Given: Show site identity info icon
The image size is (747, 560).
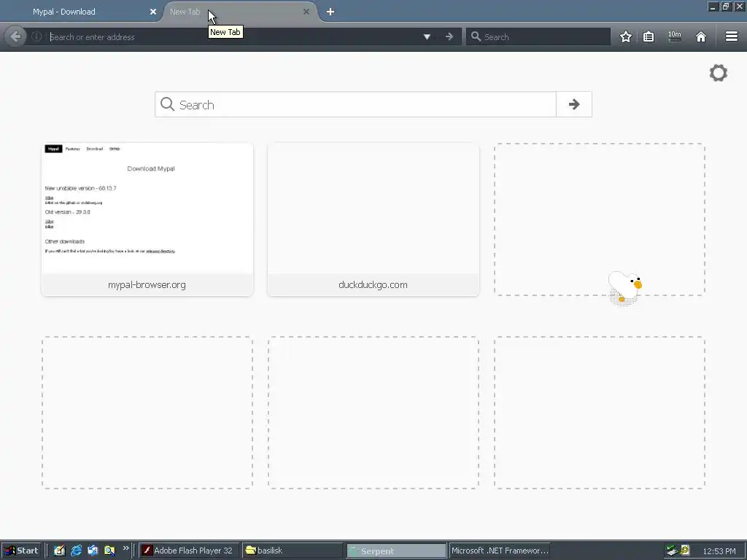Looking at the screenshot, I should coord(36,36).
